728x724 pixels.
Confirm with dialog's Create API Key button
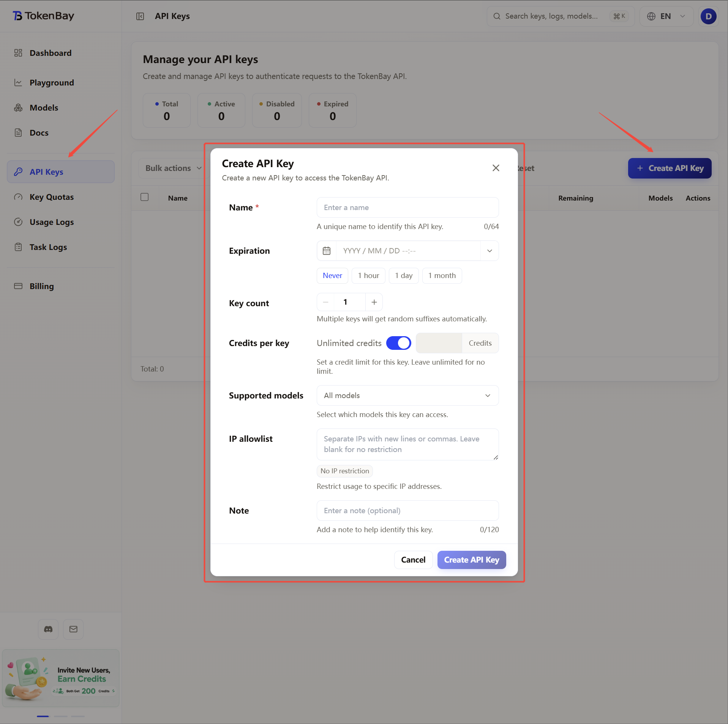coord(471,560)
